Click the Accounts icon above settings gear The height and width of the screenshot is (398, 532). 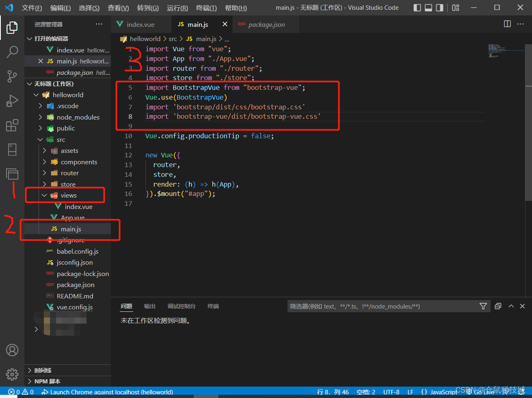[12, 350]
